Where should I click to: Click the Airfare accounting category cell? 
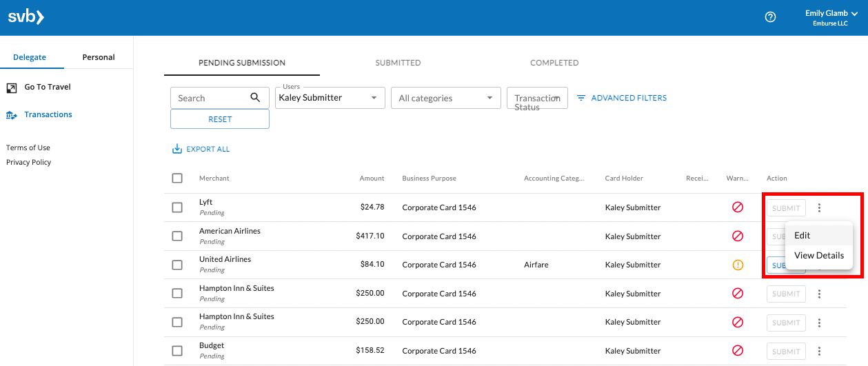tap(536, 265)
